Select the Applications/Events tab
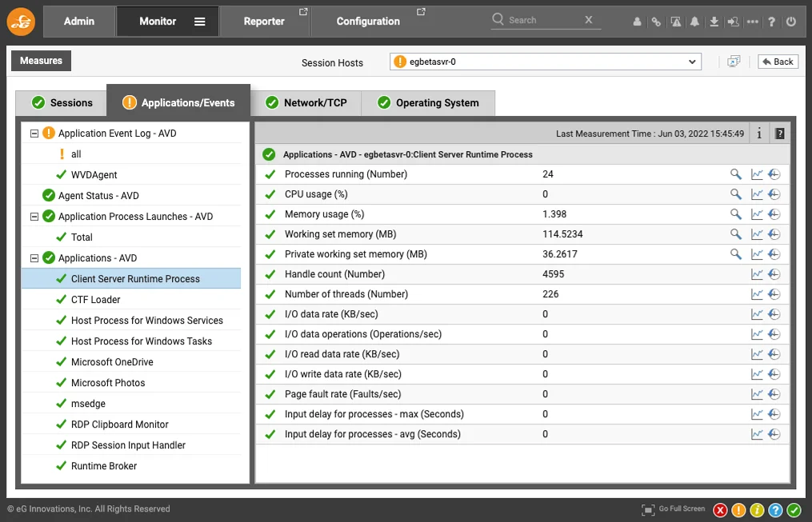The width and height of the screenshot is (812, 522). [178, 102]
